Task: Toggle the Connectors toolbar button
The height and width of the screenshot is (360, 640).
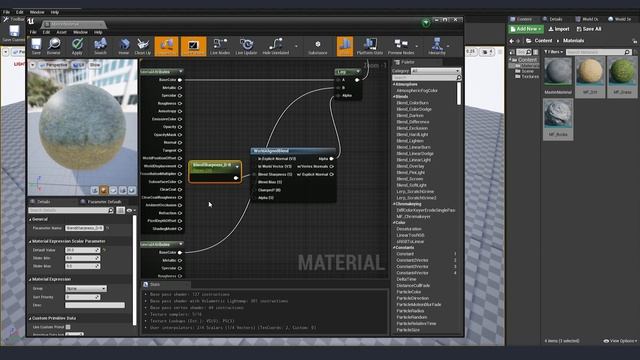Action: coord(167,46)
